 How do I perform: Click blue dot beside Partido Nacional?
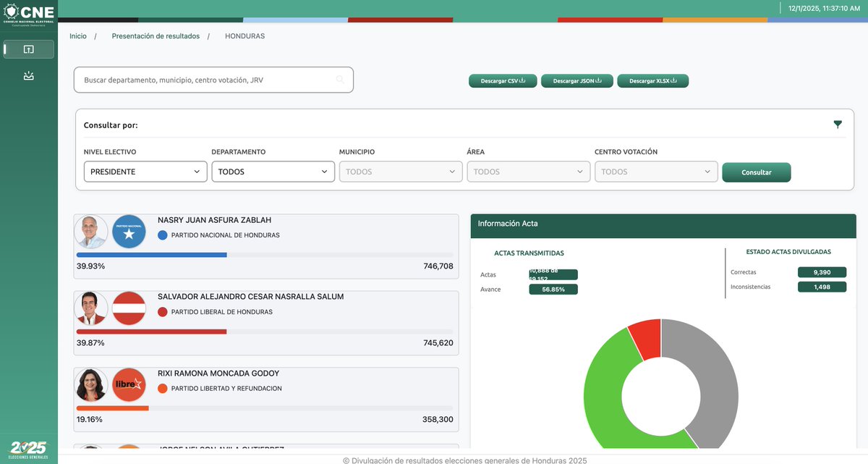pos(163,235)
